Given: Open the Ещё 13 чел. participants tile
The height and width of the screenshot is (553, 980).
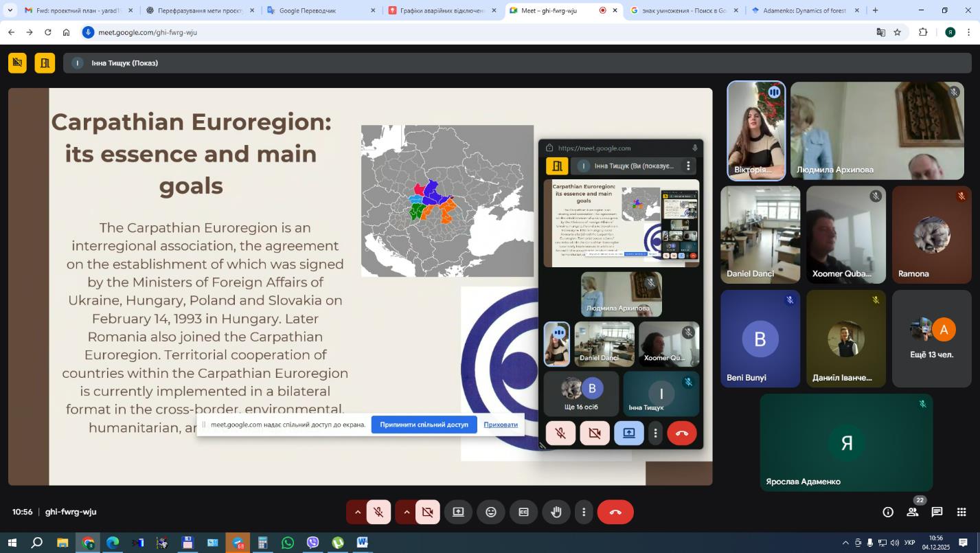Looking at the screenshot, I should click(x=931, y=338).
